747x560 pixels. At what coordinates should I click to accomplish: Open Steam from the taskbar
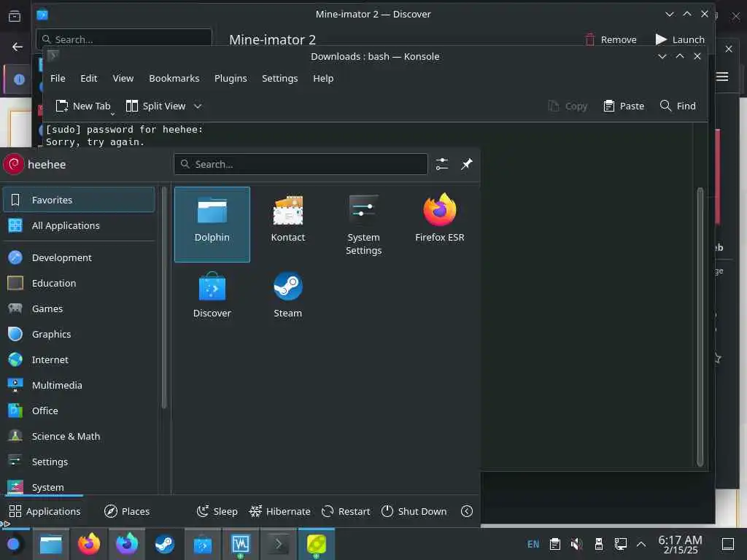pos(165,544)
